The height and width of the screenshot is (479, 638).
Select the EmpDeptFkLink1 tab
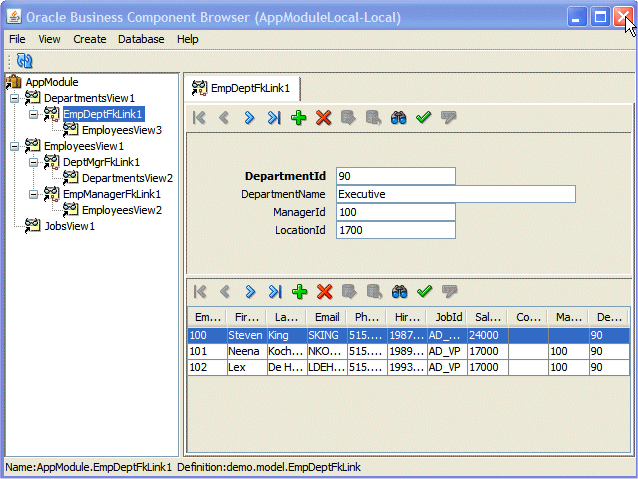pos(242,88)
